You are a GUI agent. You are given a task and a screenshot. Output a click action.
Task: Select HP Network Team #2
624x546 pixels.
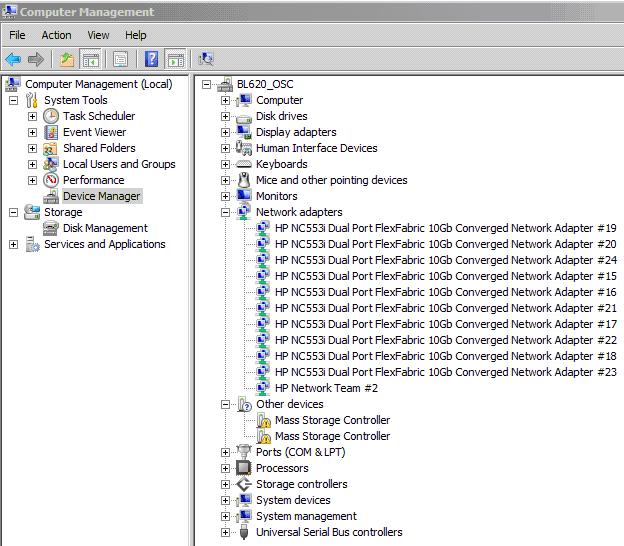326,388
